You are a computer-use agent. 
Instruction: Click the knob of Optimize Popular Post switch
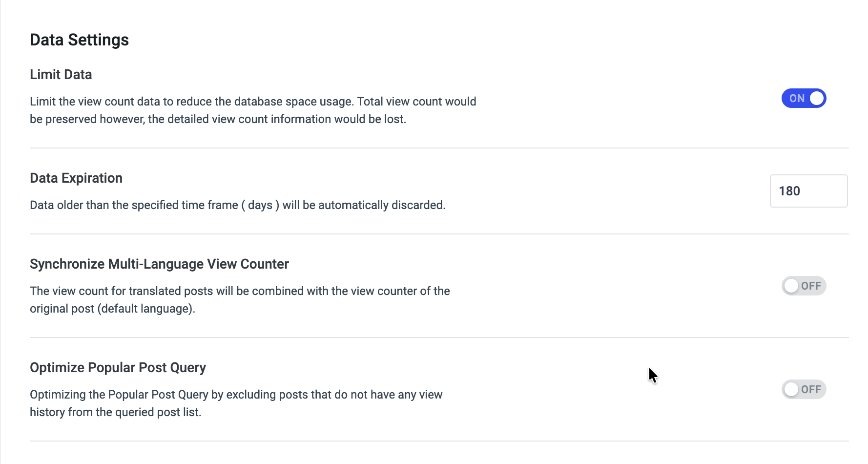[x=791, y=389]
